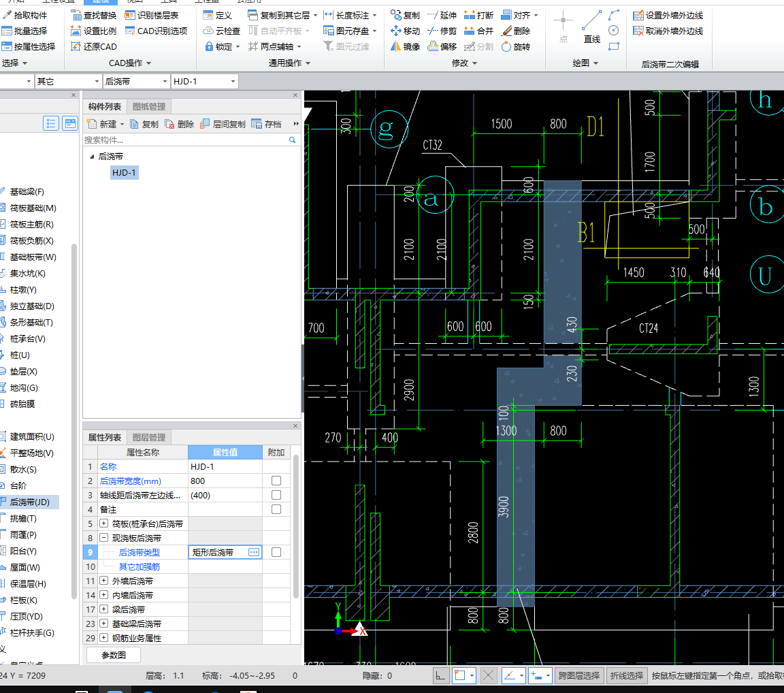Open the 后浇带类型 ellipsis picker button
The height and width of the screenshot is (693, 784).
[x=254, y=552]
